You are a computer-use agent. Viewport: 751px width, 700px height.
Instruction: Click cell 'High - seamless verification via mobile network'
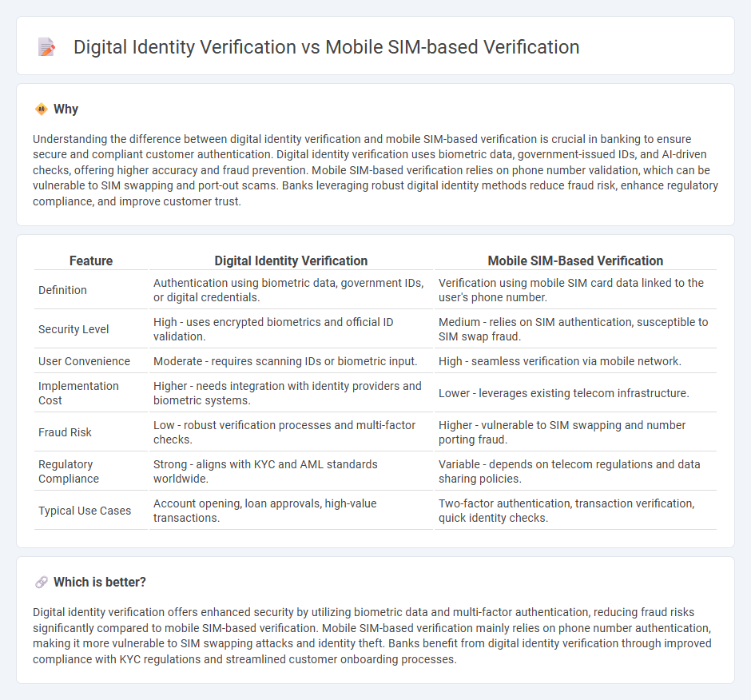click(x=575, y=361)
